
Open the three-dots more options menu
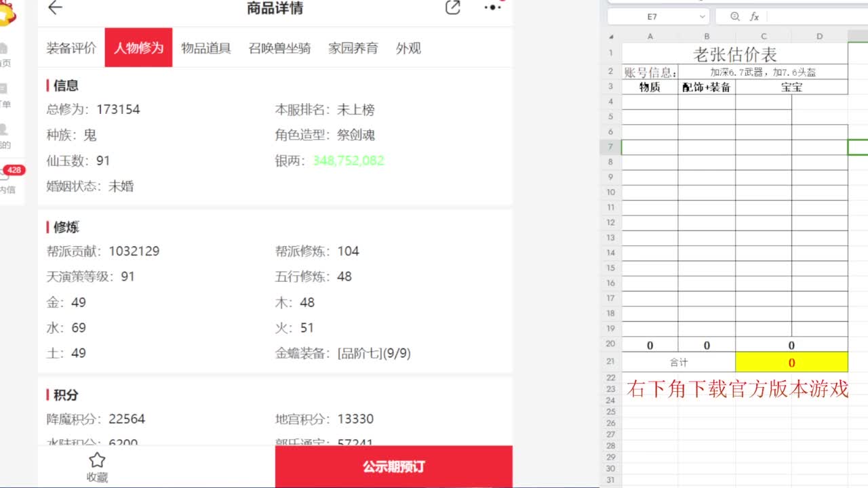(x=492, y=7)
